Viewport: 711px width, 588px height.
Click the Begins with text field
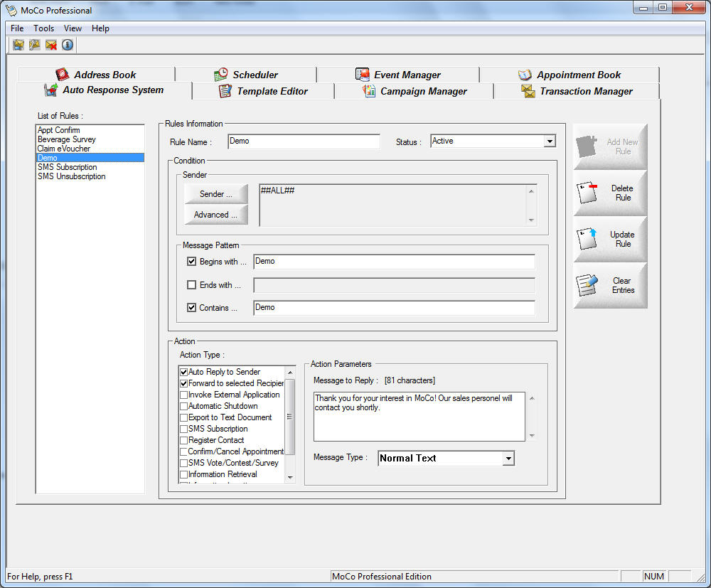point(394,262)
